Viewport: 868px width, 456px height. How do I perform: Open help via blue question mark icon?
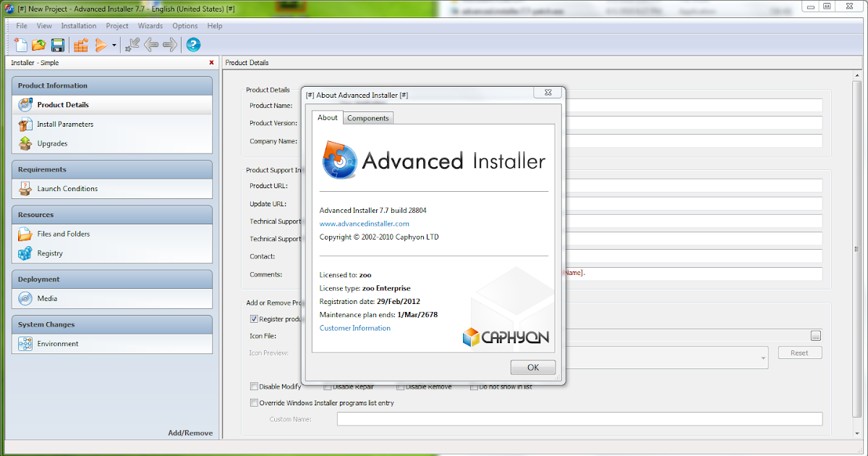tap(193, 45)
